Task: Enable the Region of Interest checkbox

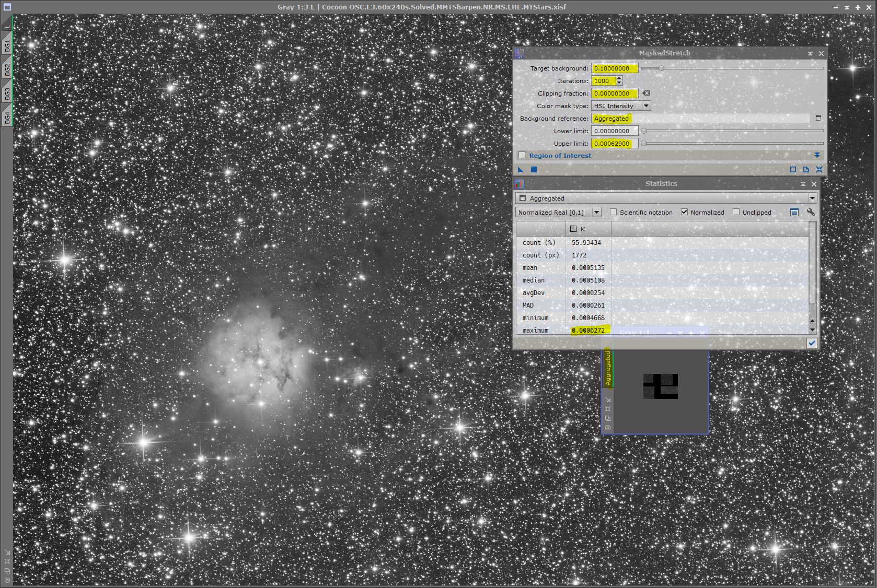Action: (522, 155)
